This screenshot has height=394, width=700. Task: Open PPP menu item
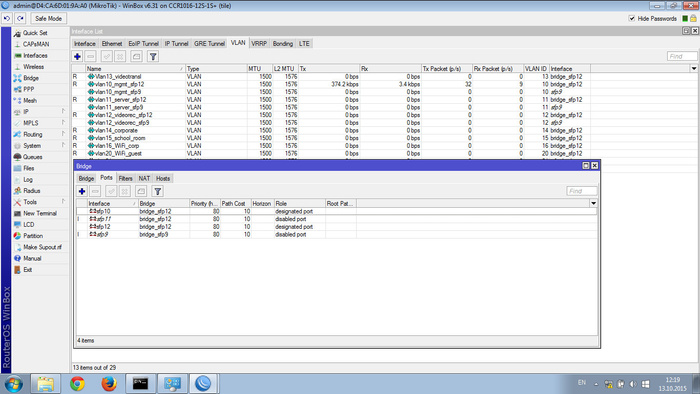tap(29, 89)
